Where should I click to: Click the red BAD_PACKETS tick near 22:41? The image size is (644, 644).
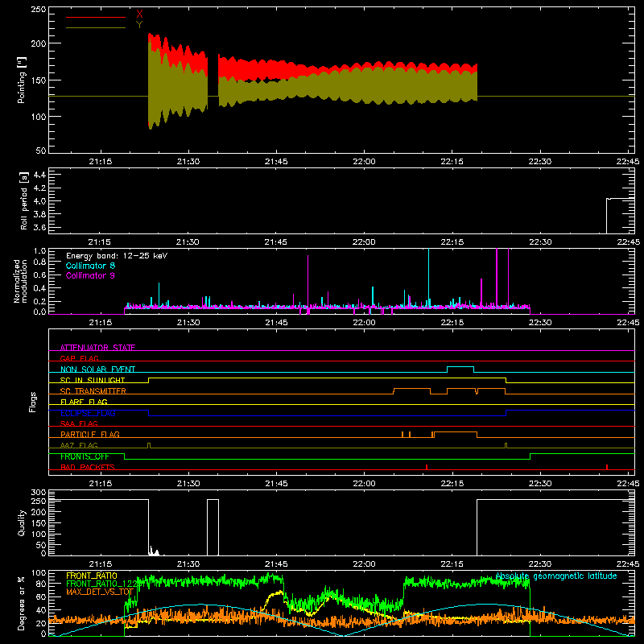[607, 467]
